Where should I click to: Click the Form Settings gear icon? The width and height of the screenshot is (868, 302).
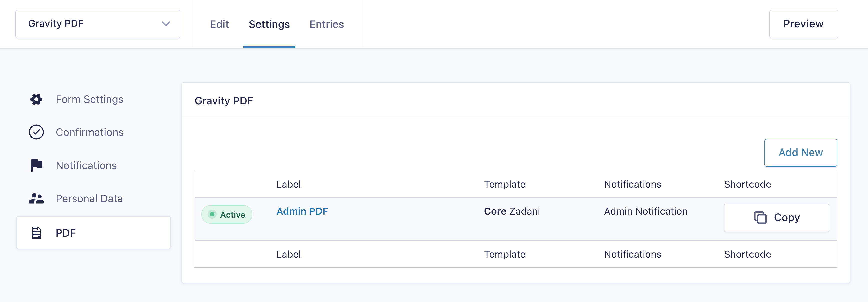point(36,100)
